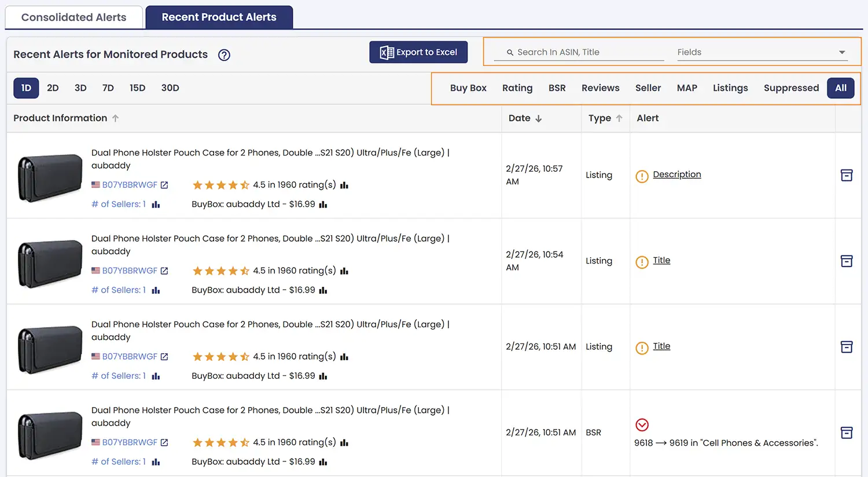This screenshot has height=477, width=868.
Task: Click the help question mark icon
Action: click(x=224, y=55)
